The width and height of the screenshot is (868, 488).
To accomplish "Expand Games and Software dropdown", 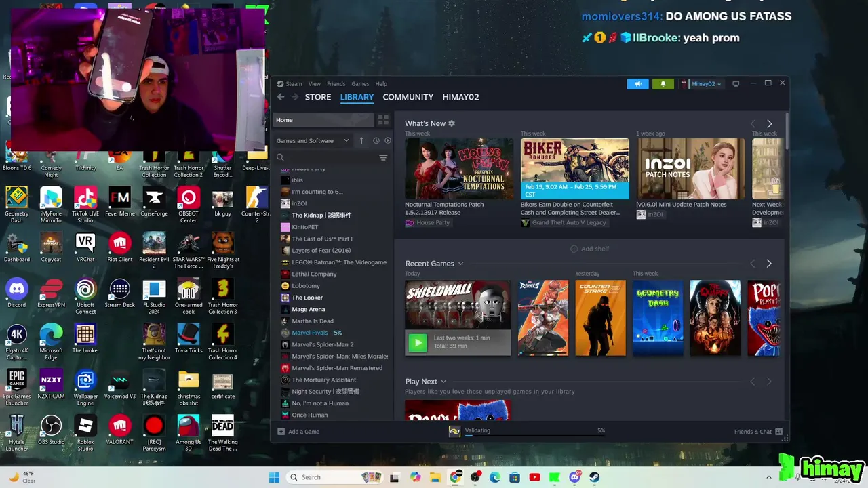I will (313, 140).
